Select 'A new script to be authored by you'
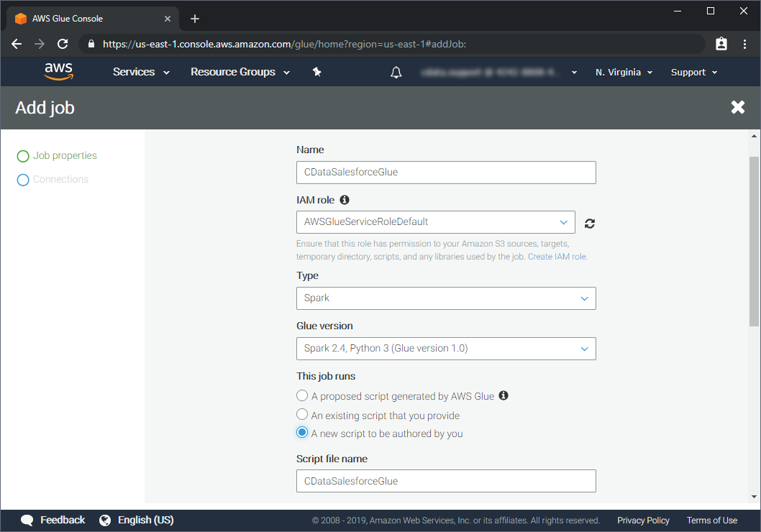 coord(302,434)
